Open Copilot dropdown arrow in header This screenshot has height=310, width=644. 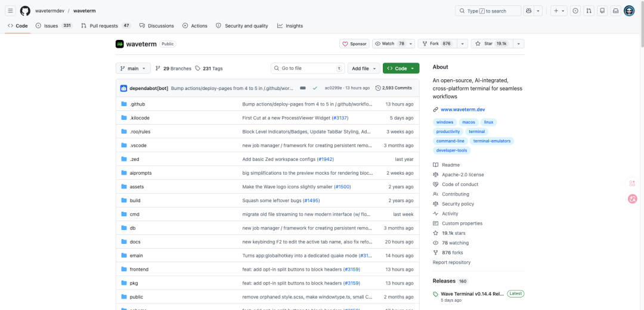538,11
